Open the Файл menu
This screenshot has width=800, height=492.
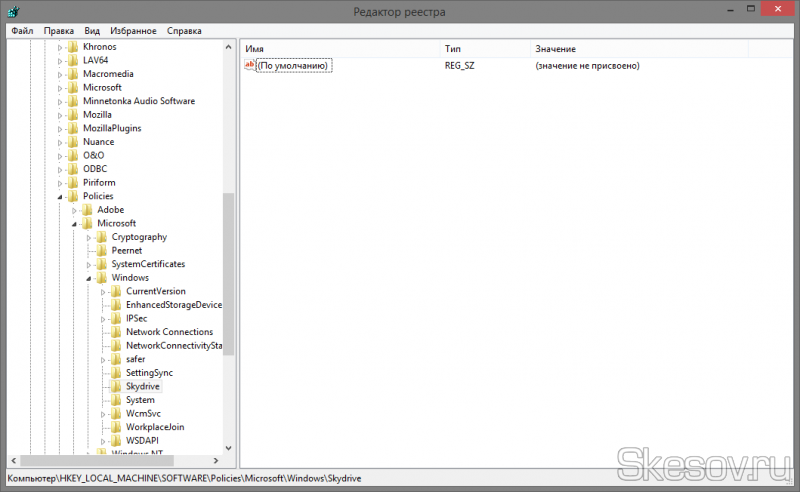[22, 31]
